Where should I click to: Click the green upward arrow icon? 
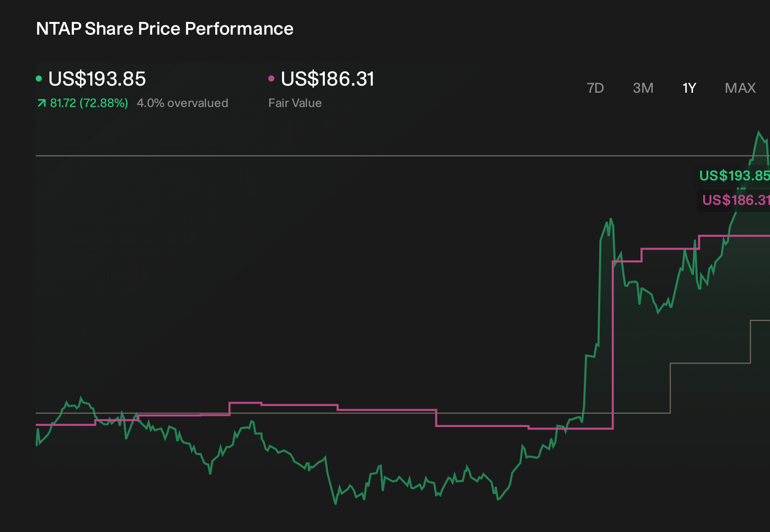[x=41, y=103]
